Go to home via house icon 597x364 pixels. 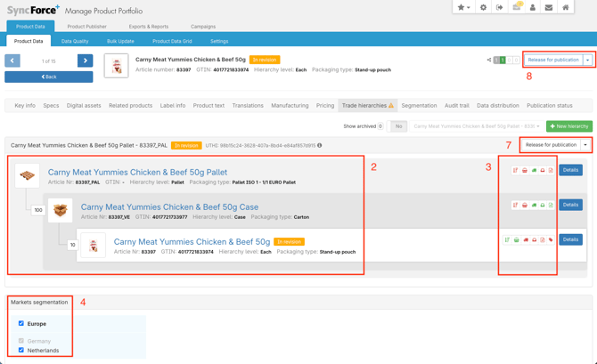[566, 7]
